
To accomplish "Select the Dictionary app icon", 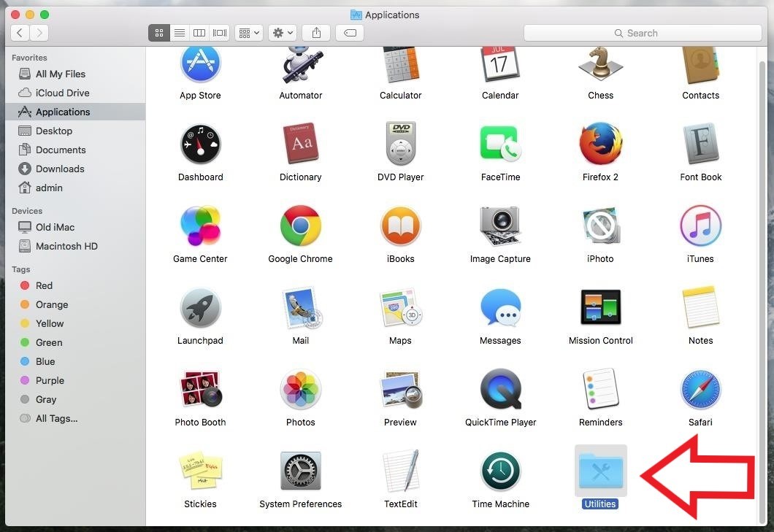I will coord(301,143).
